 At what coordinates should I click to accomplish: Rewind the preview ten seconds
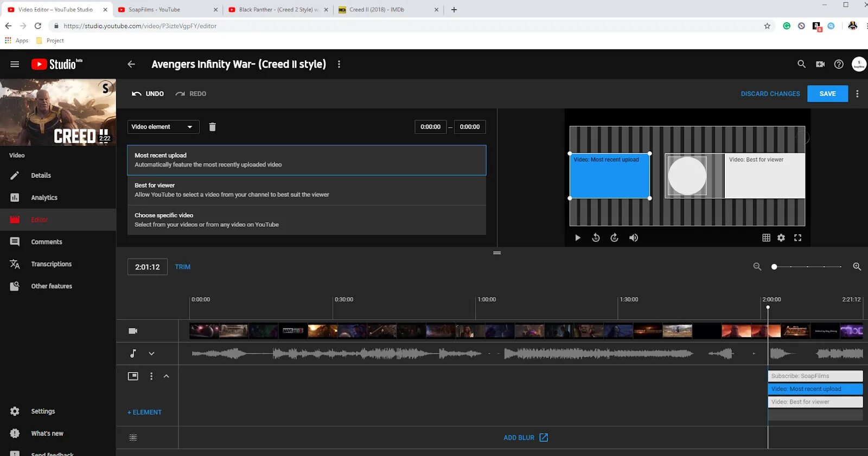click(596, 238)
